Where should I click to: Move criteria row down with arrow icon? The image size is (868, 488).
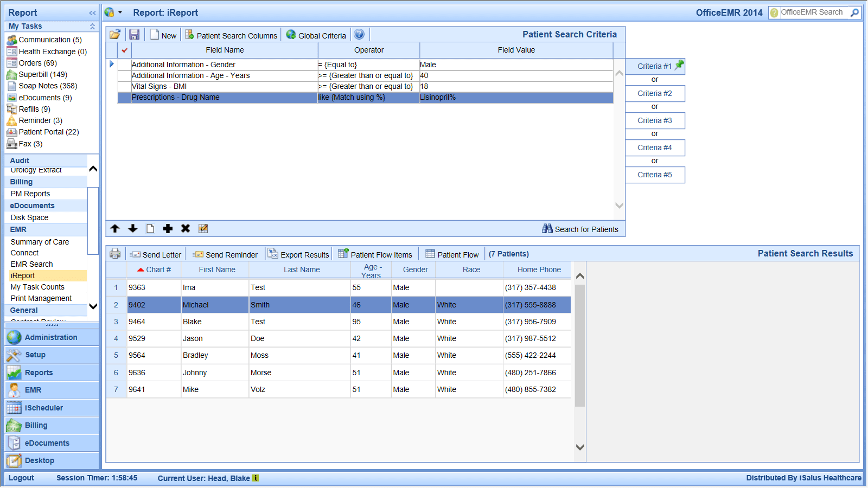[x=133, y=229]
